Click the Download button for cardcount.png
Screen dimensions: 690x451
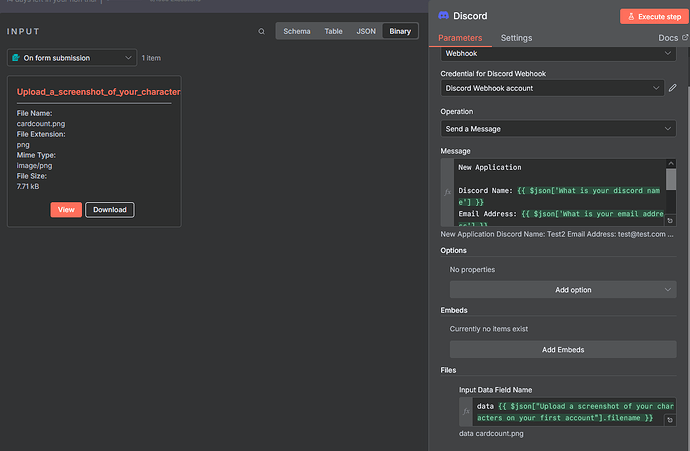(110, 209)
